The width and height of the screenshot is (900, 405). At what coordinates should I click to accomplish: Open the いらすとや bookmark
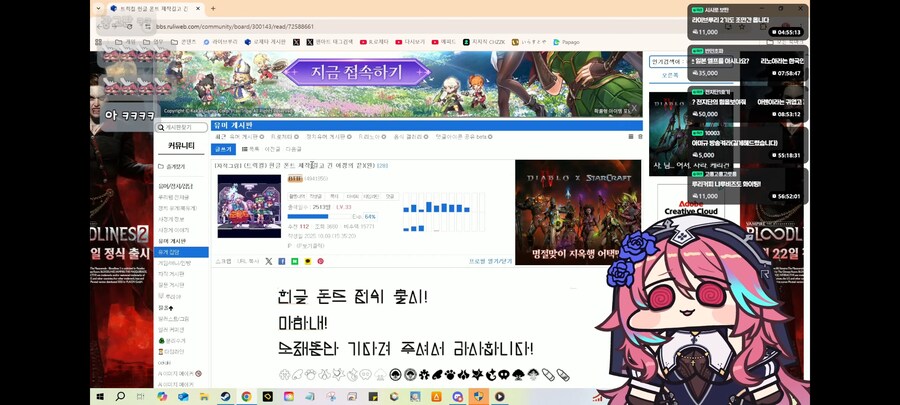pyautogui.click(x=529, y=42)
